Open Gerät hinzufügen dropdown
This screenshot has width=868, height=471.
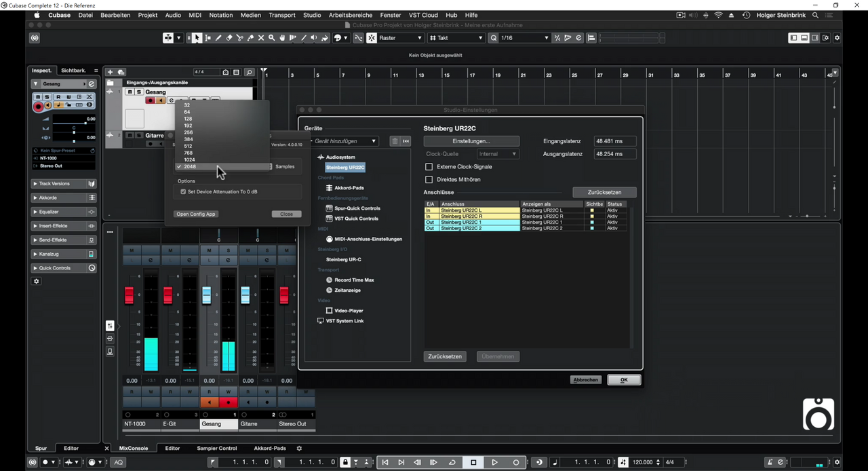pyautogui.click(x=345, y=141)
